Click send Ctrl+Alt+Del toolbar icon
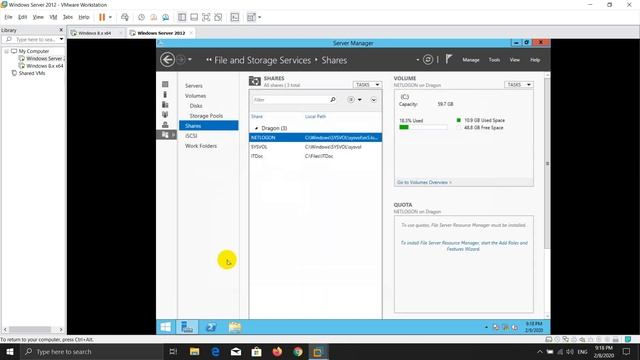This screenshot has width=640, height=360. [125, 17]
